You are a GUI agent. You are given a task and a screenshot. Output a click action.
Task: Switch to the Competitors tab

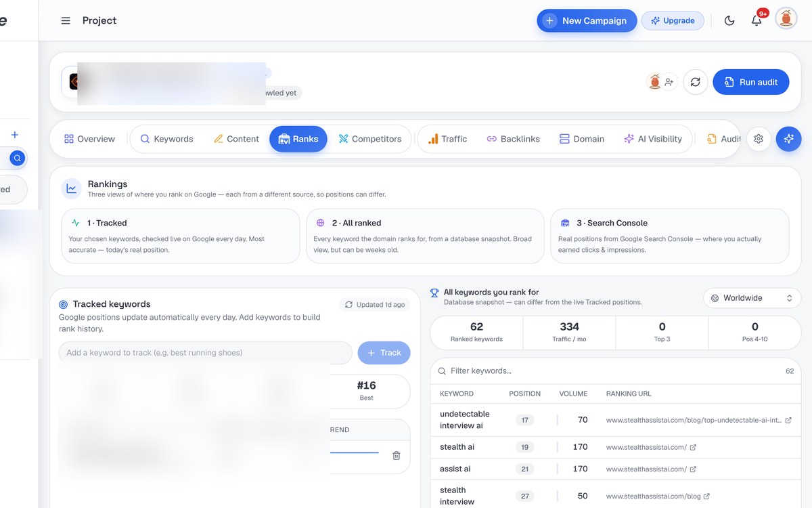pyautogui.click(x=370, y=139)
